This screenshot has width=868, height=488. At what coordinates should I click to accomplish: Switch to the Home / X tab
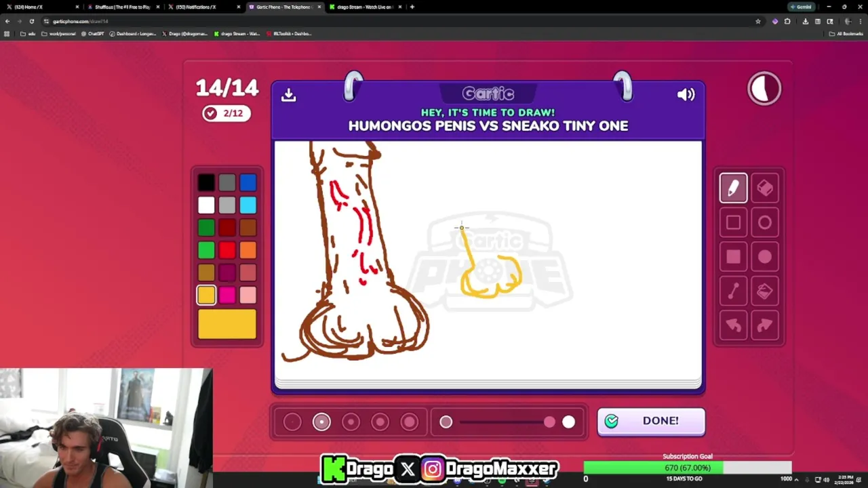pos(42,7)
